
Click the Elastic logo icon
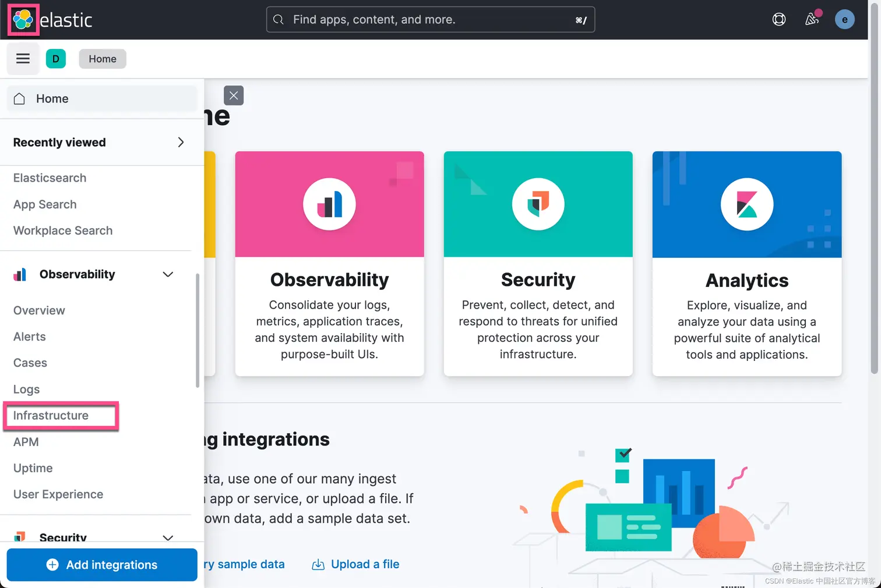23,20
